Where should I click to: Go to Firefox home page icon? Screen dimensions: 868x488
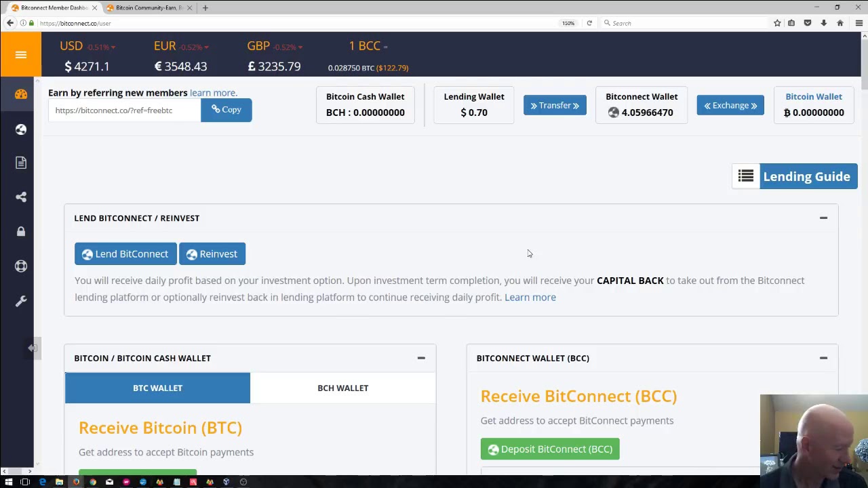[840, 23]
